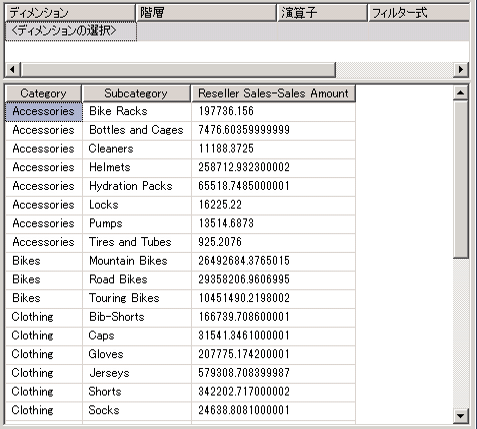Select the value 29358206.9606995
The width and height of the screenshot is (477, 429).
pos(274,280)
